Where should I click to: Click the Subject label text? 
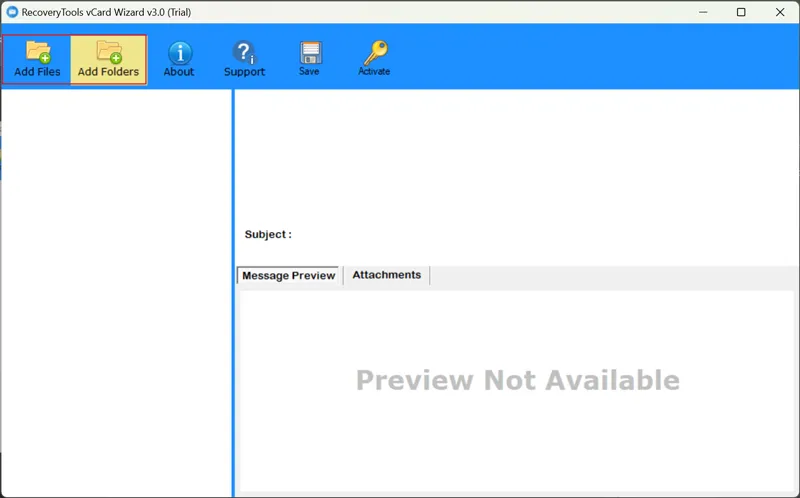click(268, 235)
